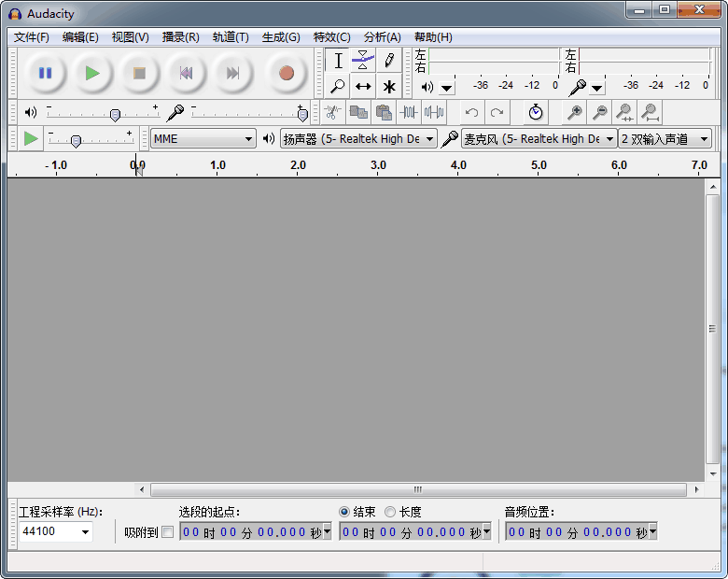Click the Cut scissors icon
Image resolution: width=728 pixels, height=579 pixels.
(x=332, y=112)
